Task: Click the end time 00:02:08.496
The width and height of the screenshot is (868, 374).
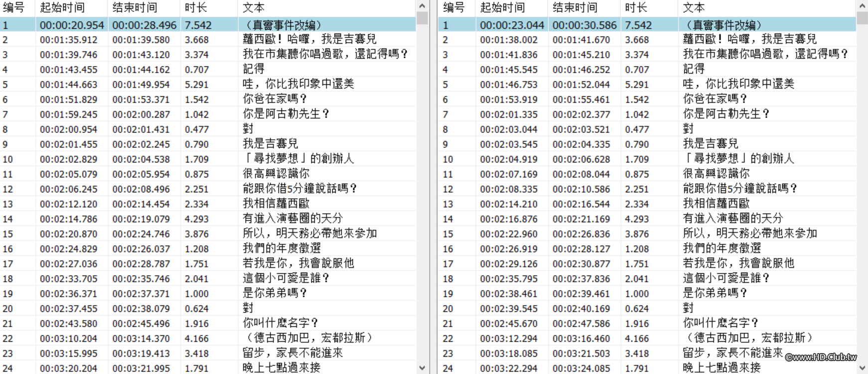Action: 141,189
